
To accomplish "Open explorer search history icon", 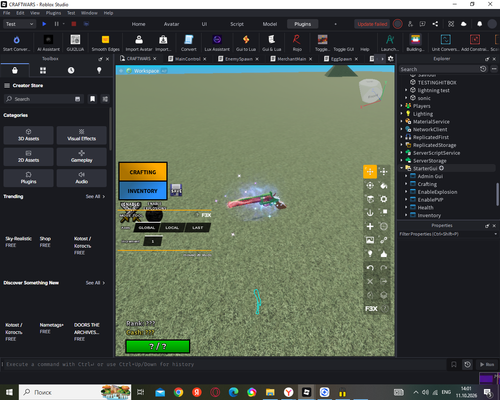I will click(483, 69).
